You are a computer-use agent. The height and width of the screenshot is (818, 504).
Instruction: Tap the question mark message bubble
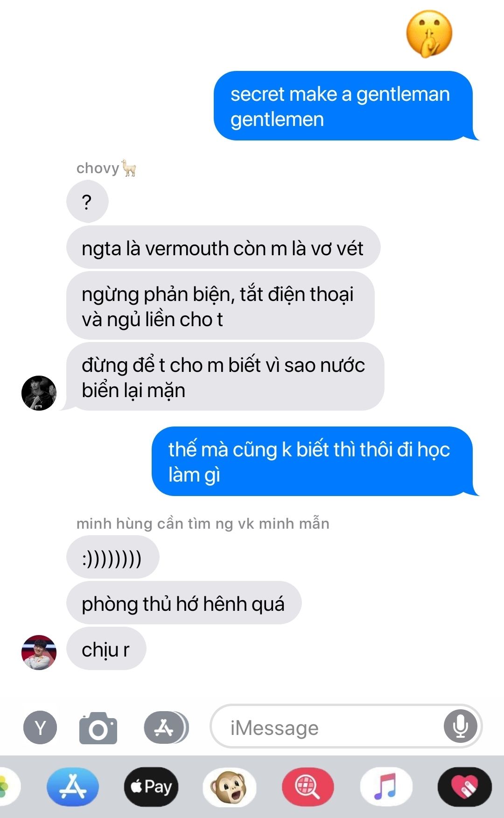tap(87, 201)
